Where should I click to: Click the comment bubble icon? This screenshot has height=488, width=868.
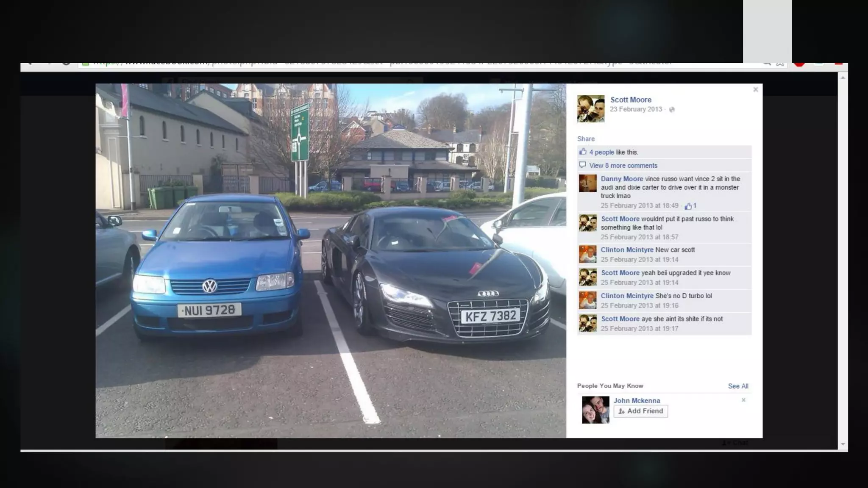coord(582,165)
